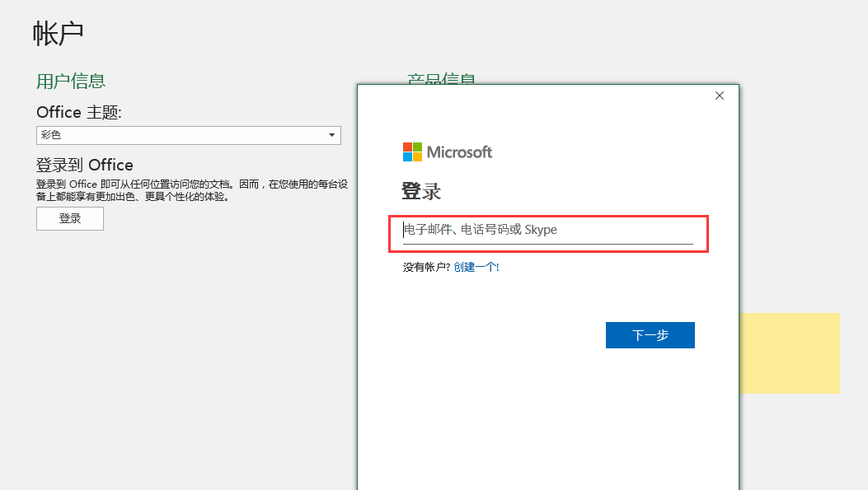Screen dimensions: 868x490
Task: Select the 用户信息 heading text
Action: point(71,82)
